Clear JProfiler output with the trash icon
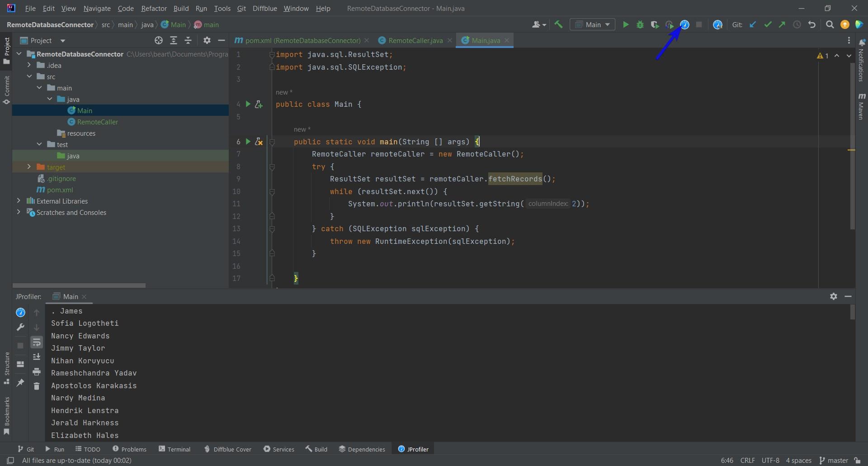Screen dimensions: 868x466 pos(37,386)
